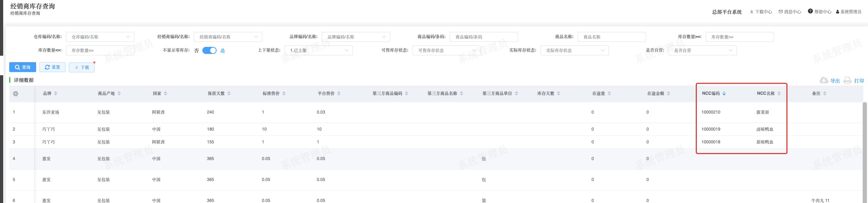The image size is (868, 203).
Task: Sort by the 在途金额 column arrows
Action: (x=668, y=93)
